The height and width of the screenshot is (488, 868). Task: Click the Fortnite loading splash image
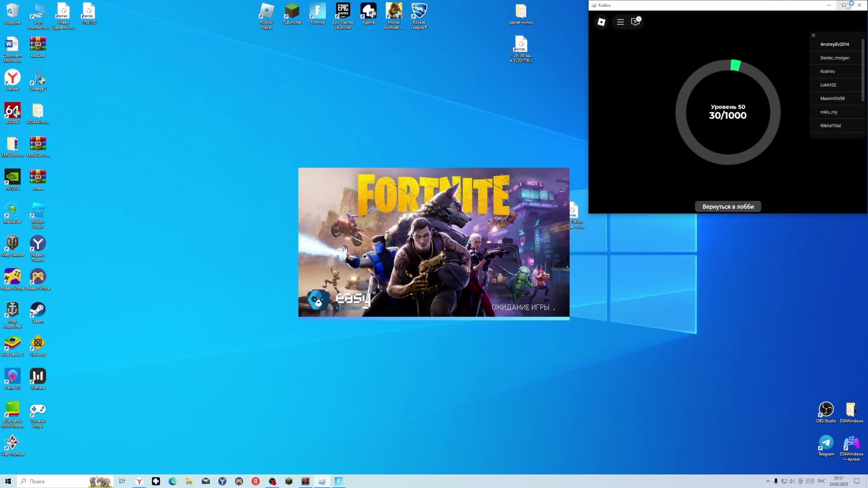(x=434, y=243)
